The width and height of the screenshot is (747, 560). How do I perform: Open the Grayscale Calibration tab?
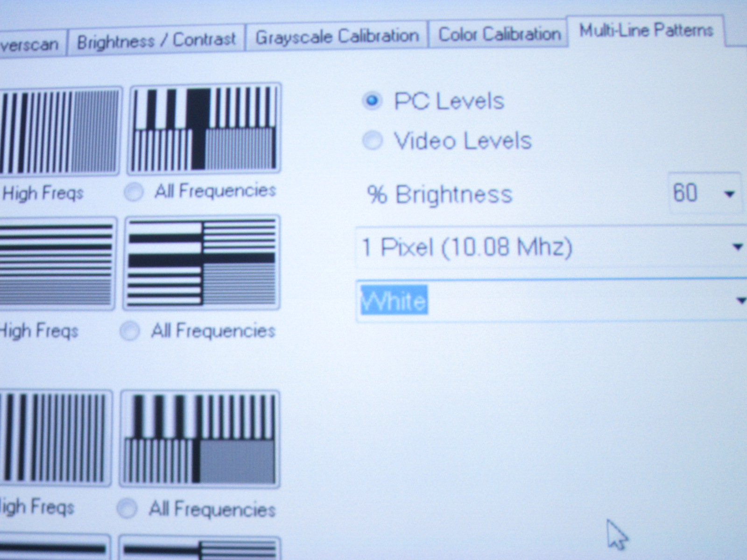(337, 36)
